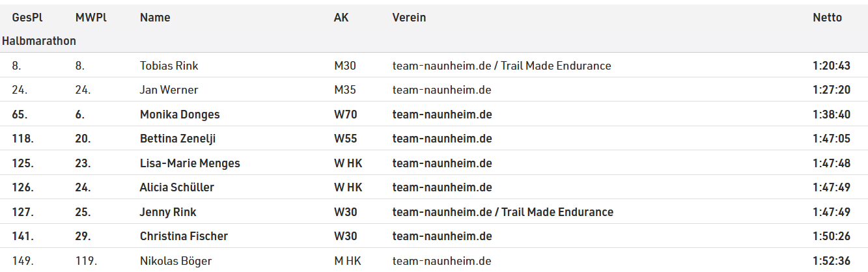Open Alicia Schüller's result row
The image size is (868, 272).
(x=177, y=187)
